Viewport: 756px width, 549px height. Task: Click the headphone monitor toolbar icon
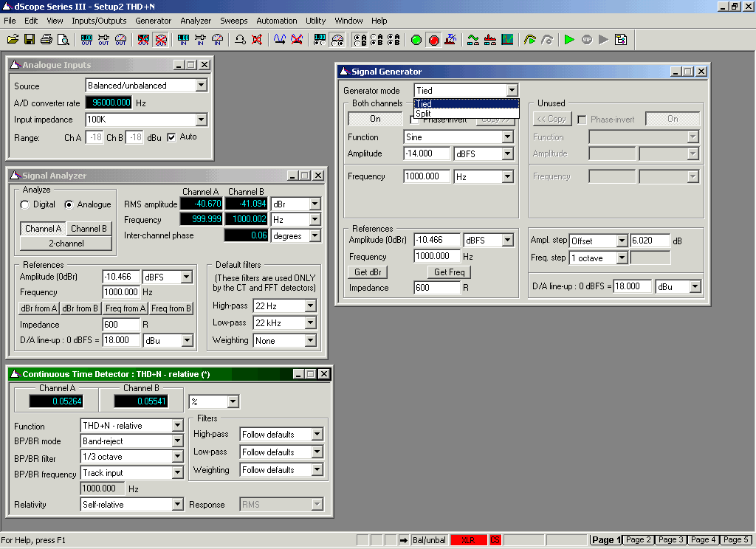(x=240, y=40)
